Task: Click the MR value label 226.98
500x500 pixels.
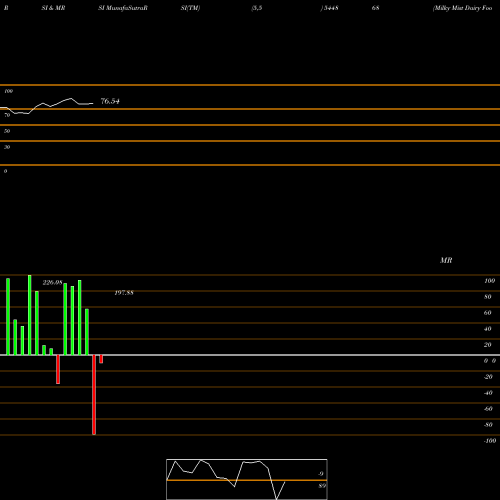Action: click(x=52, y=283)
